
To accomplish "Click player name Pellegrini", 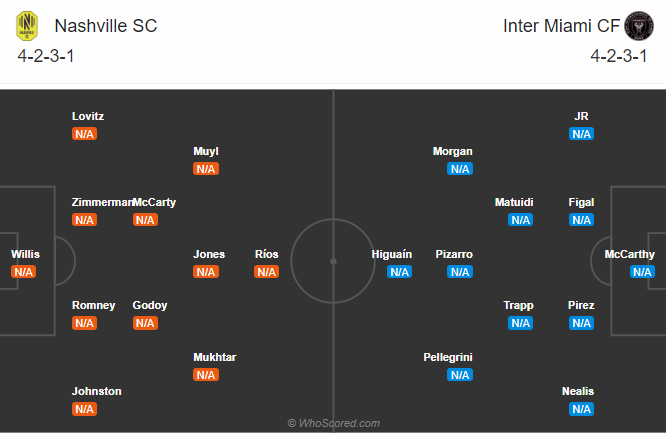I will click(448, 357).
